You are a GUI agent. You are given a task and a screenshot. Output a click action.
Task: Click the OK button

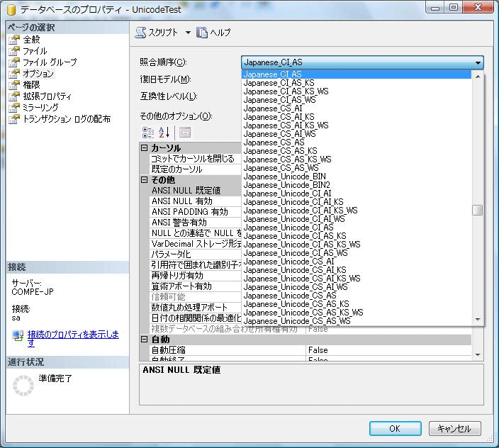[x=395, y=428]
